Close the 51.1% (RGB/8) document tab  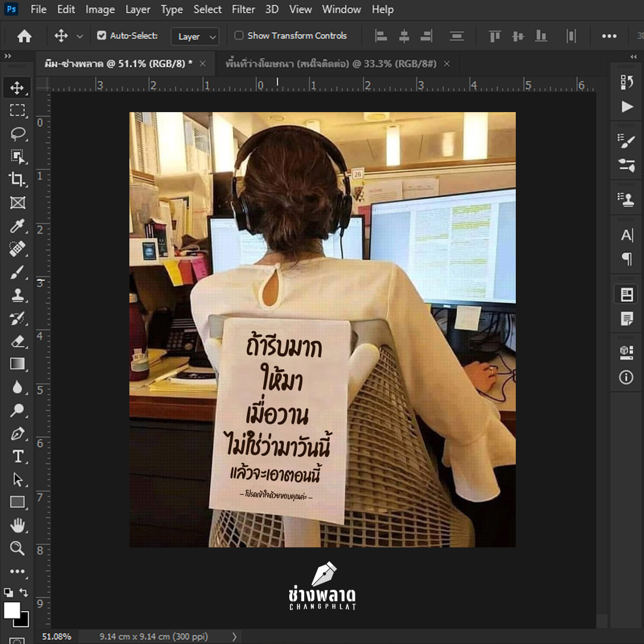point(203,64)
